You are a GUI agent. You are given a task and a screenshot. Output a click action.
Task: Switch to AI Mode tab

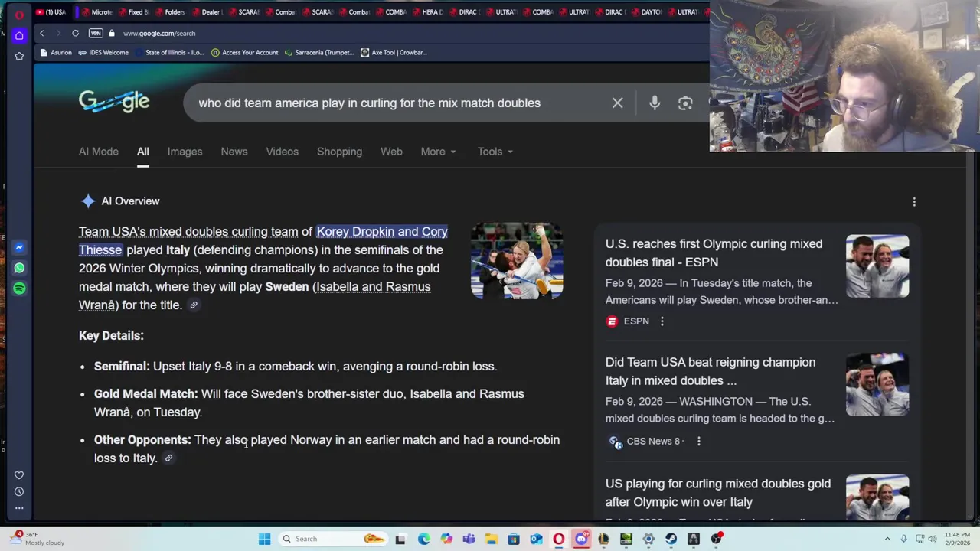coord(99,152)
